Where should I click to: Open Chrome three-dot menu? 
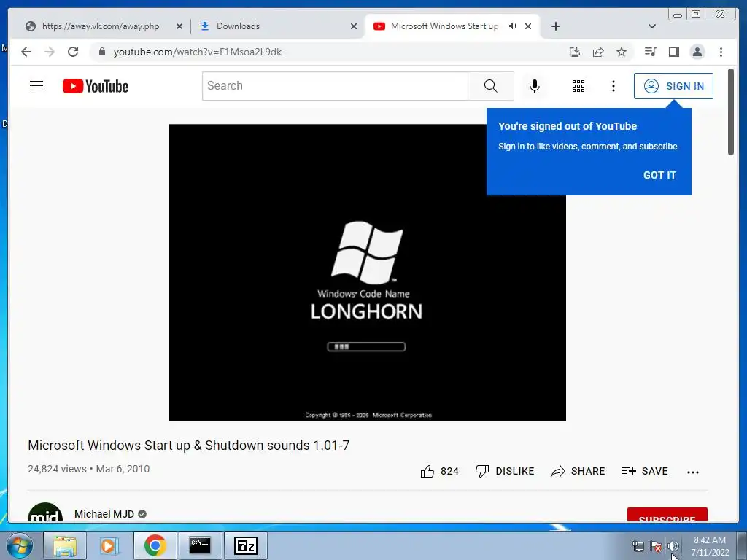[x=721, y=52]
